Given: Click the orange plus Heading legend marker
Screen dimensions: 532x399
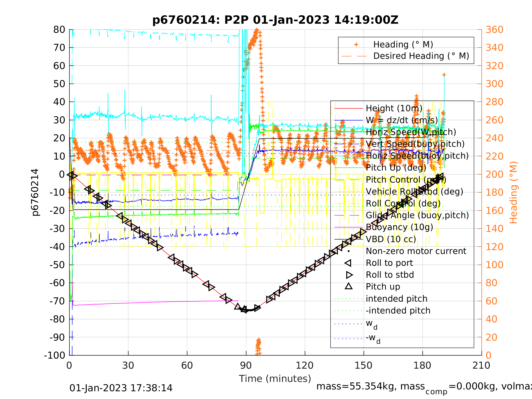Looking at the screenshot, I should click(356, 44).
